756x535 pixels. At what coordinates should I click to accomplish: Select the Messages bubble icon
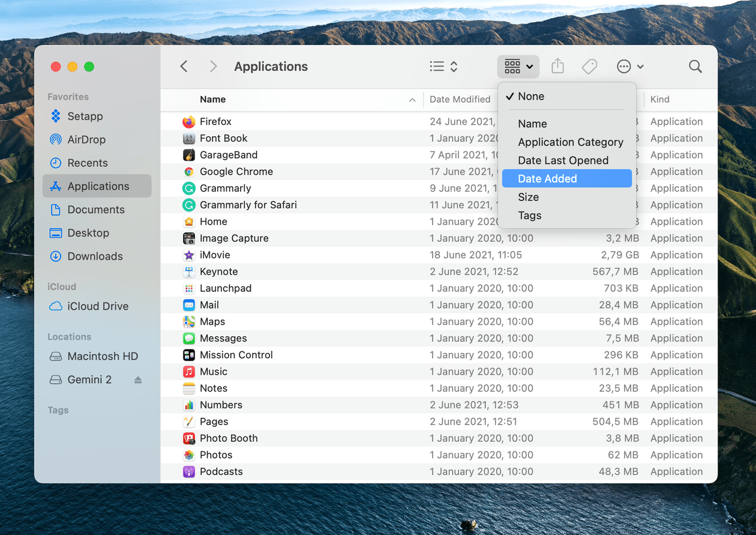click(189, 338)
